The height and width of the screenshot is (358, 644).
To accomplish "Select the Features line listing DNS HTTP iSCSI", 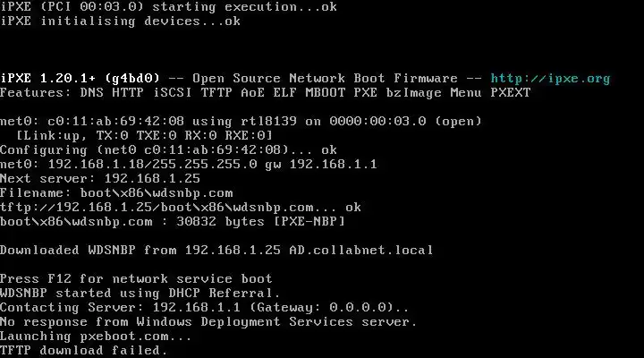I will pyautogui.click(x=265, y=92).
